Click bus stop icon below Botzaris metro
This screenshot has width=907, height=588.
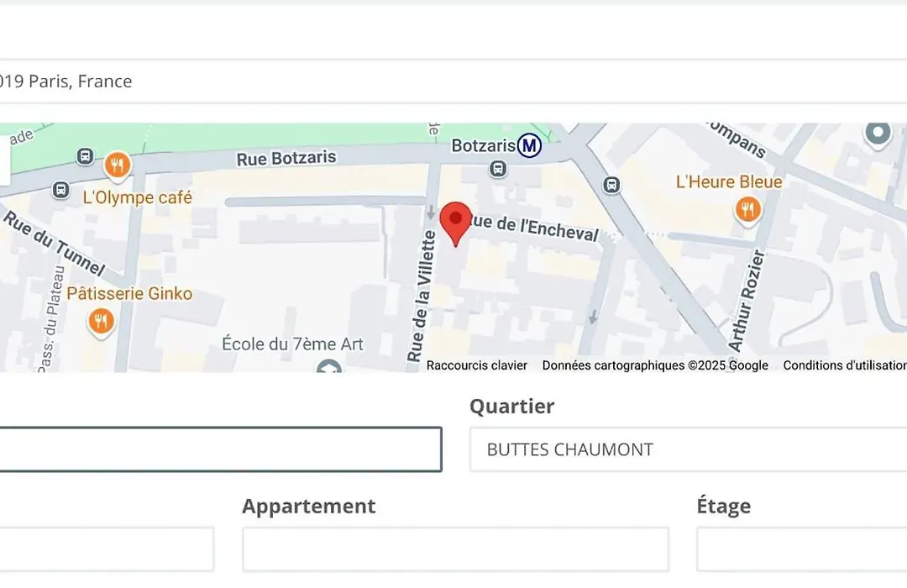tap(497, 169)
